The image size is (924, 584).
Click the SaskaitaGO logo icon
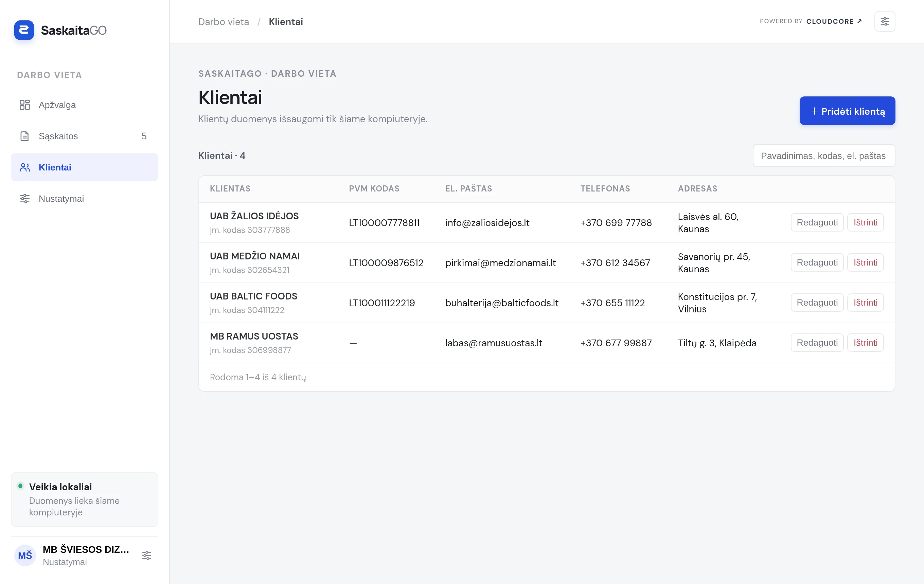[x=24, y=30]
